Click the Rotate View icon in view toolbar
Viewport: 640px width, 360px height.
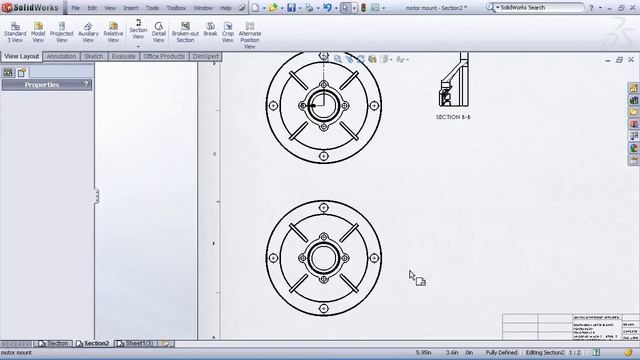360,59
